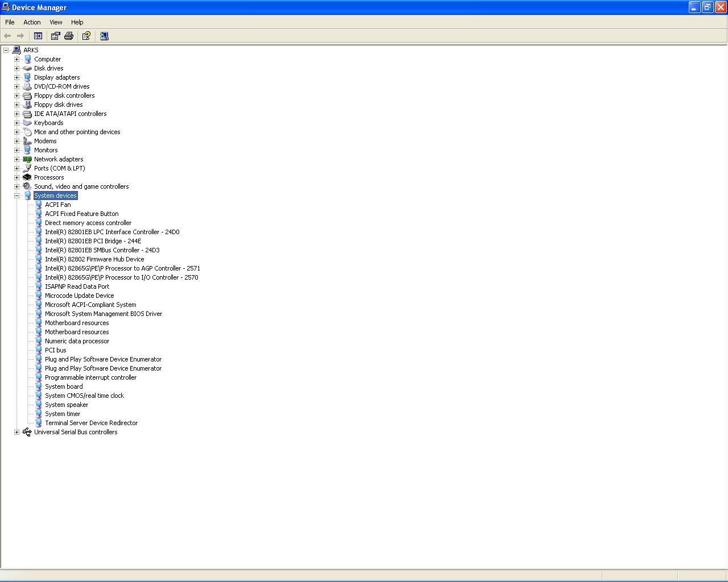Screen dimensions: 728x582
Task: Select the System devices tree label
Action: 55,196
